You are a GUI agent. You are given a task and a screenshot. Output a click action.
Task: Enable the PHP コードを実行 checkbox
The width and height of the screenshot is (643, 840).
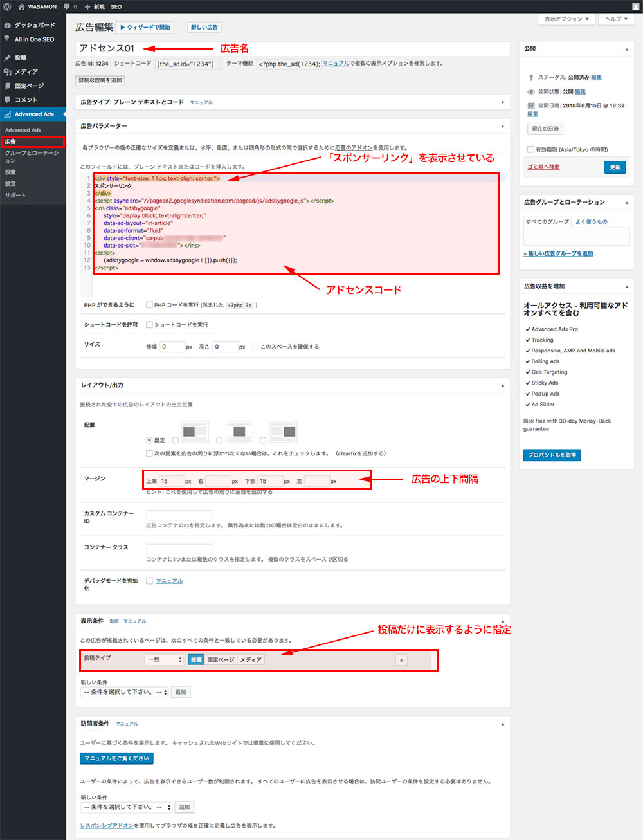tap(149, 306)
